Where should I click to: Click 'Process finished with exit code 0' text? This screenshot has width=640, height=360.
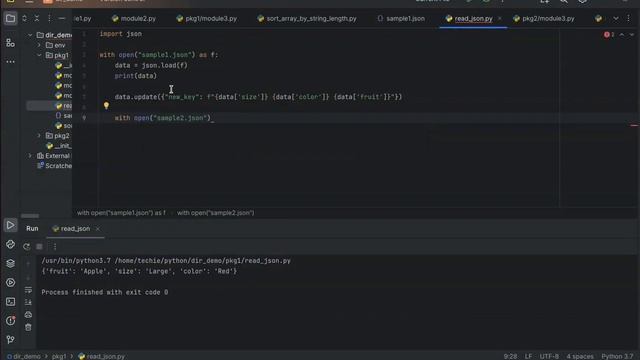[104, 292]
